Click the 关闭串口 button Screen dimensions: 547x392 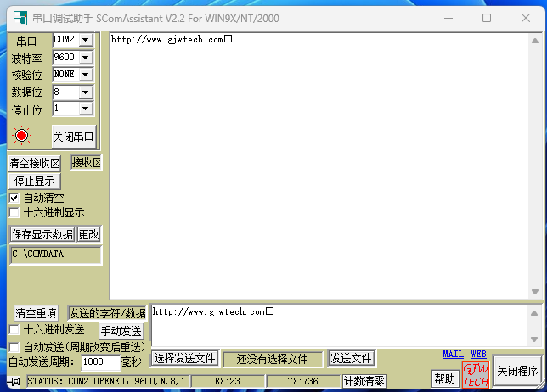point(74,137)
